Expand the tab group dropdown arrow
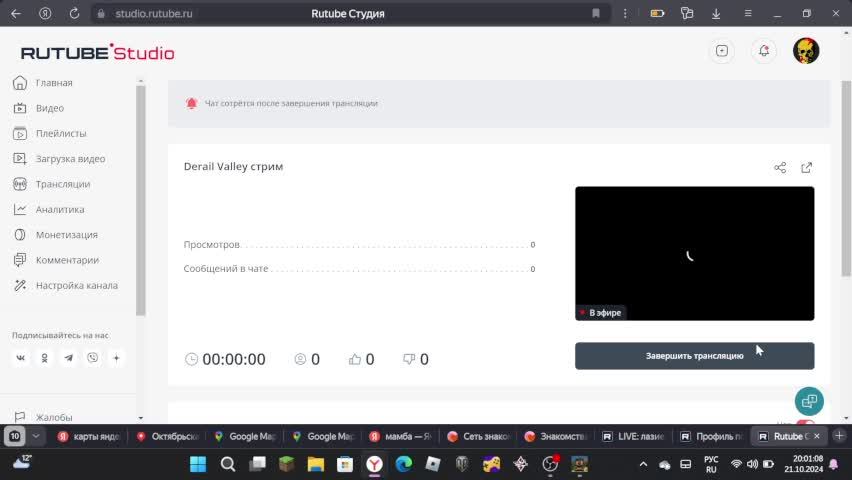Screen dimensions: 852x480 pyautogui.click(x=36, y=436)
